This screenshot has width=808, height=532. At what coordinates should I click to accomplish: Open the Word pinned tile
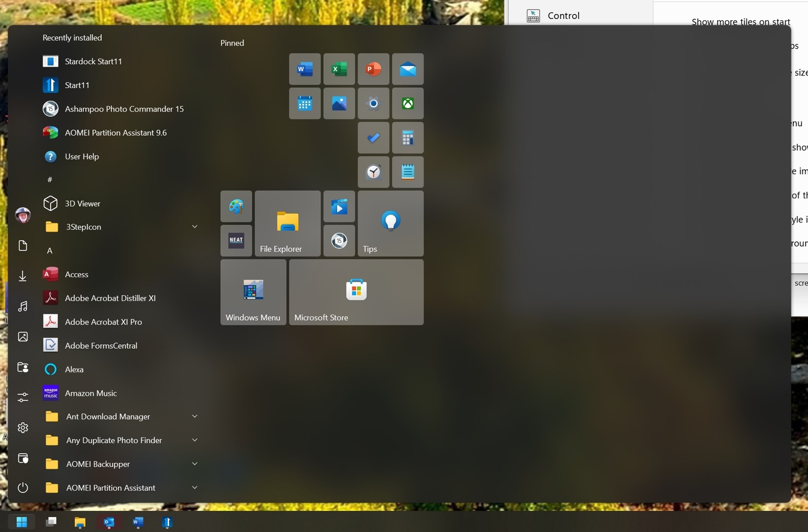point(305,69)
